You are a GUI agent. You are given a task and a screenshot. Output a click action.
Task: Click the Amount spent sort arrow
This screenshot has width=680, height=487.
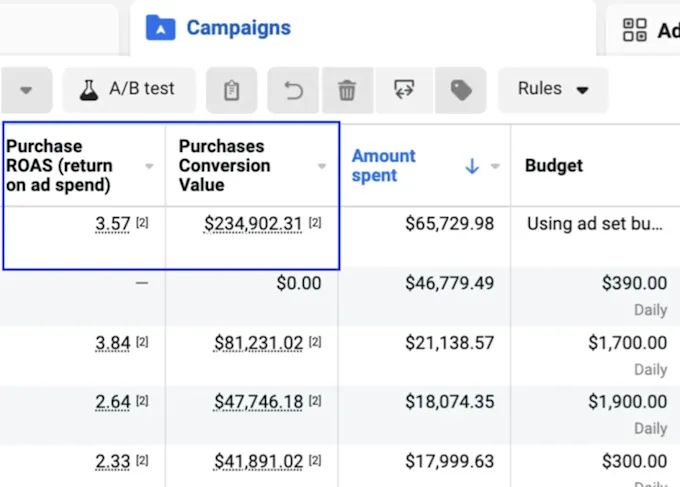[472, 167]
